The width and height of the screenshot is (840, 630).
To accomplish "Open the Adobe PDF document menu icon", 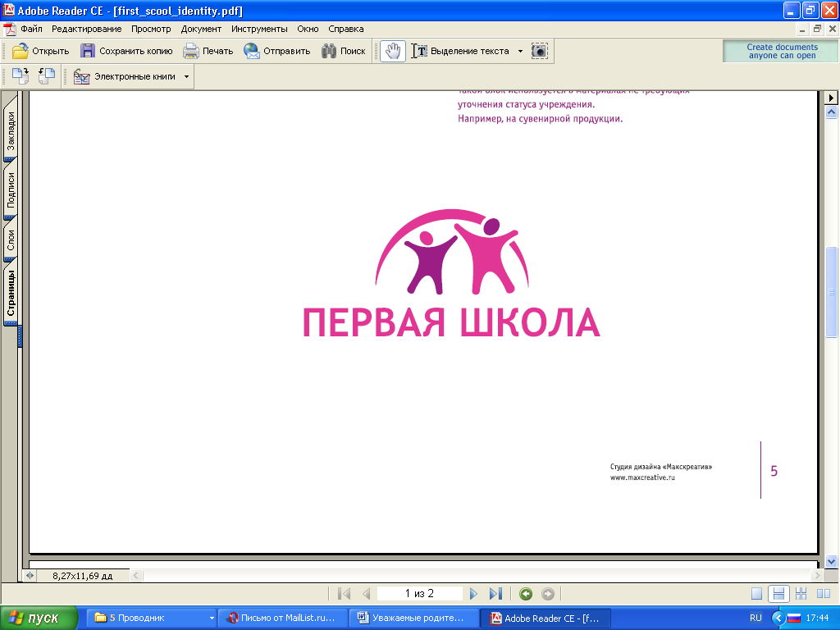I will (x=10, y=29).
